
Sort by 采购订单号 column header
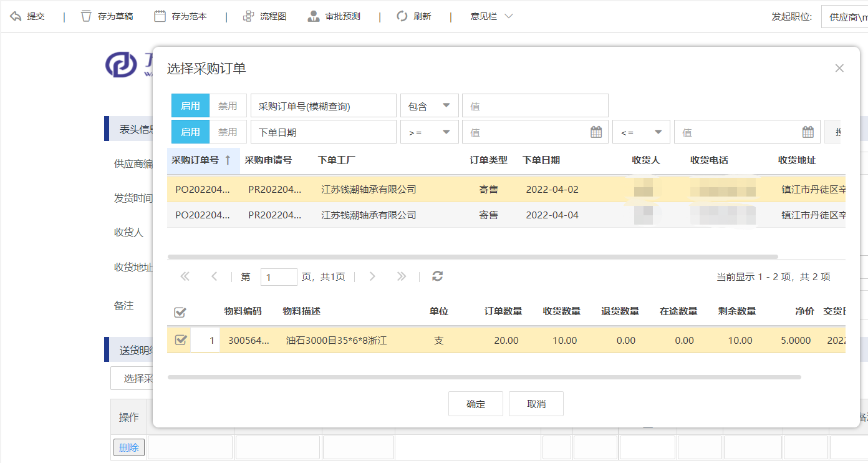click(x=195, y=160)
